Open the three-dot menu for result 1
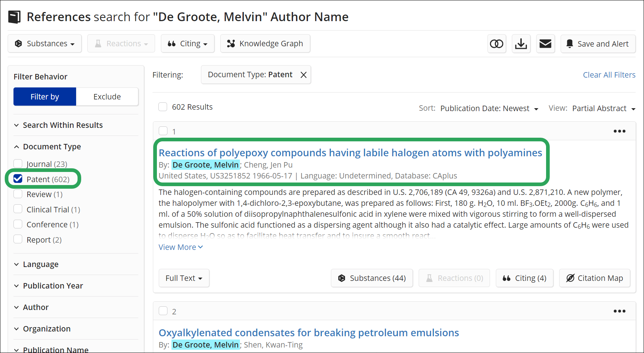 [x=619, y=131]
